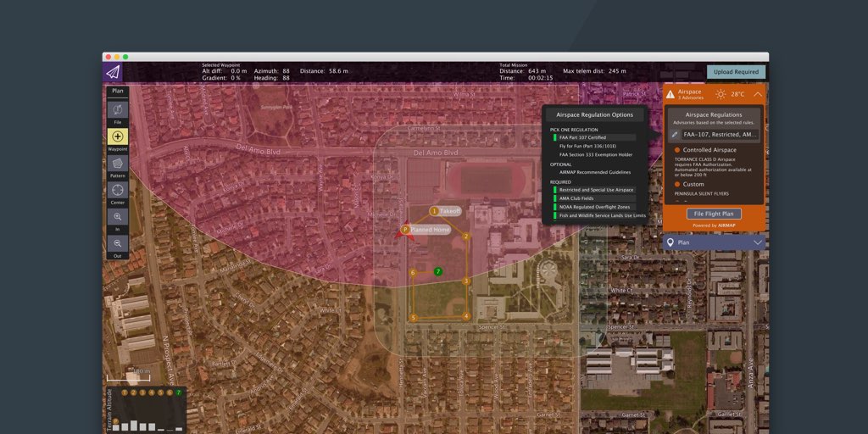This screenshot has height=434, width=868.
Task: Click the P marker in altitude chart
Action: click(116, 421)
